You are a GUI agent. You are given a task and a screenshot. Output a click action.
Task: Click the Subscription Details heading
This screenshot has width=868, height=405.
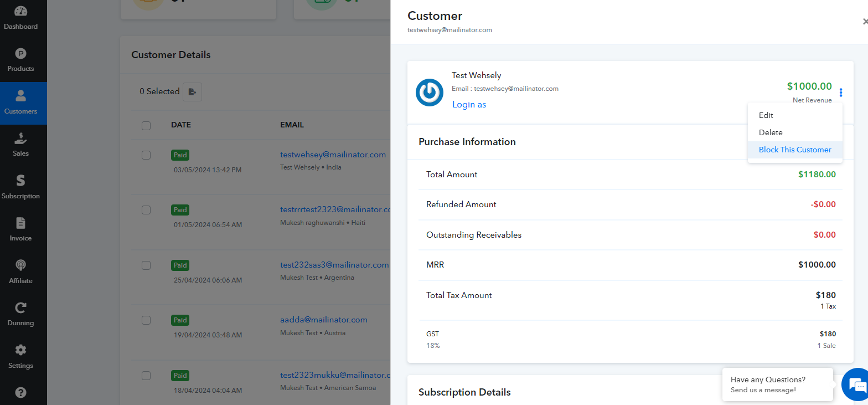[464, 392]
